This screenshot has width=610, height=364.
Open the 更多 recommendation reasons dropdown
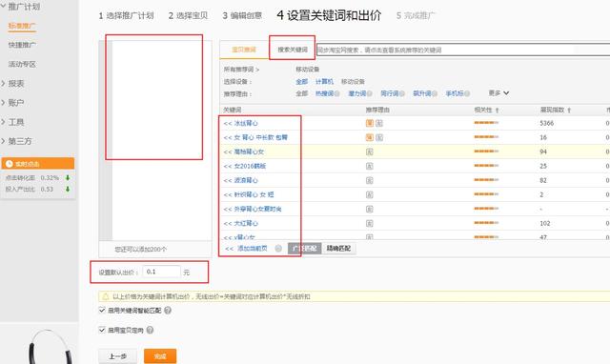tap(498, 93)
